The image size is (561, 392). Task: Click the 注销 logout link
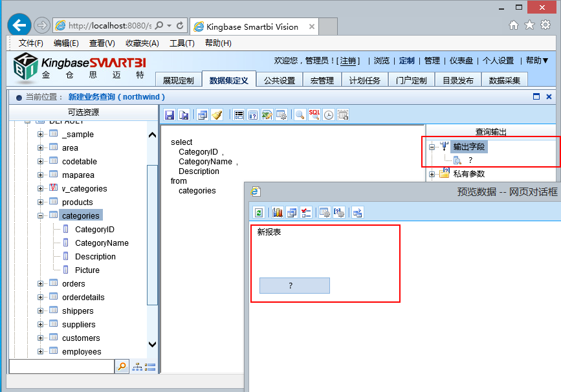(347, 61)
